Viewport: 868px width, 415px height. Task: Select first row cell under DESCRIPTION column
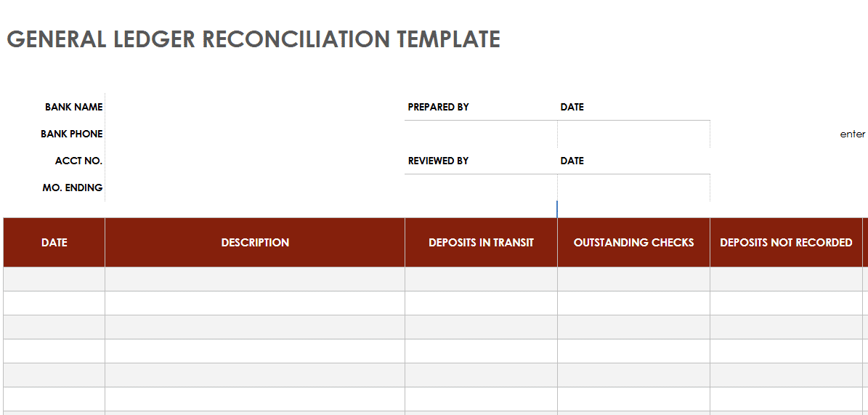(x=255, y=279)
